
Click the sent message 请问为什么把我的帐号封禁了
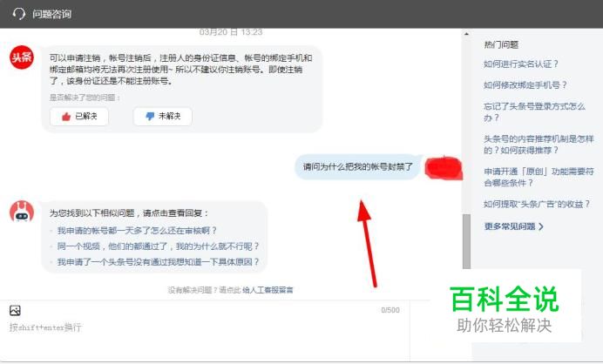(x=357, y=167)
